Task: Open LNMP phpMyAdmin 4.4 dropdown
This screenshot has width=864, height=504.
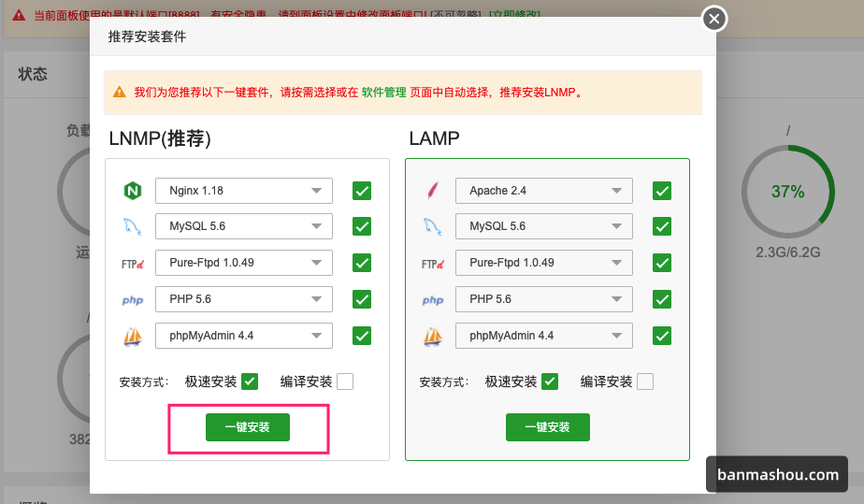Action: pos(243,336)
